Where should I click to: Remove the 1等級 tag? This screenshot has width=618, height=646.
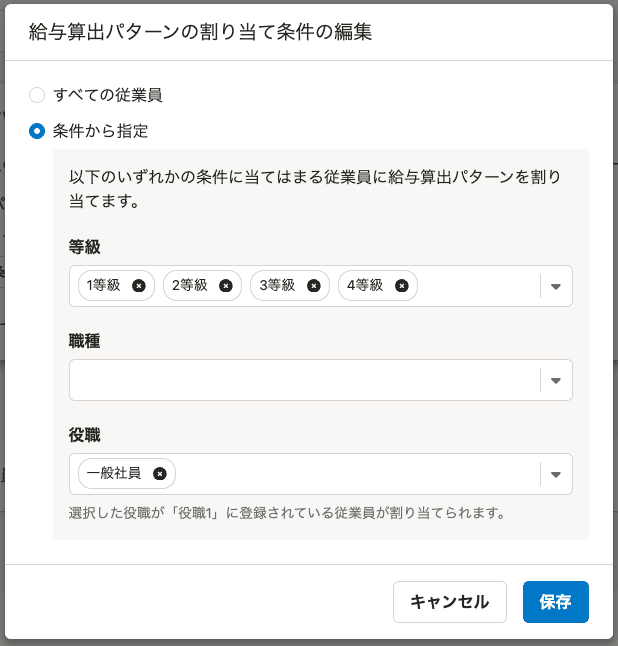tap(139, 285)
